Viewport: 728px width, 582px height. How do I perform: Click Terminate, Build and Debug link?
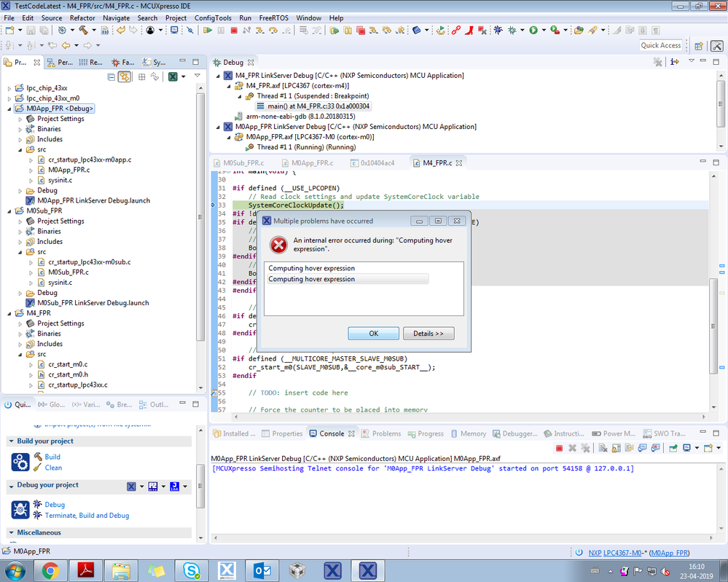pos(87,516)
